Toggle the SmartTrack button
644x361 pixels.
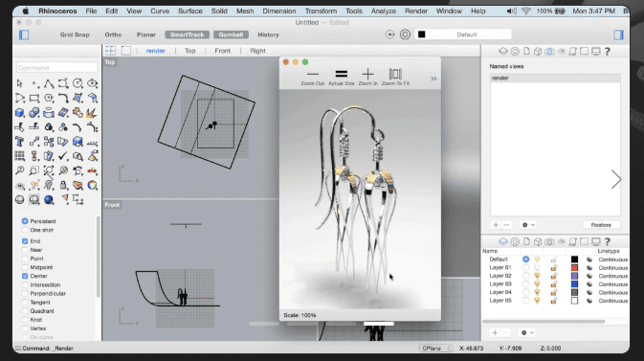pyautogui.click(x=187, y=34)
